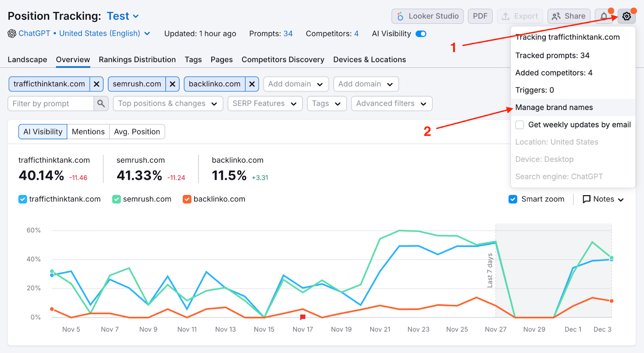This screenshot has width=644, height=353.
Task: Remove semrush.com from the comparison
Action: [x=172, y=84]
